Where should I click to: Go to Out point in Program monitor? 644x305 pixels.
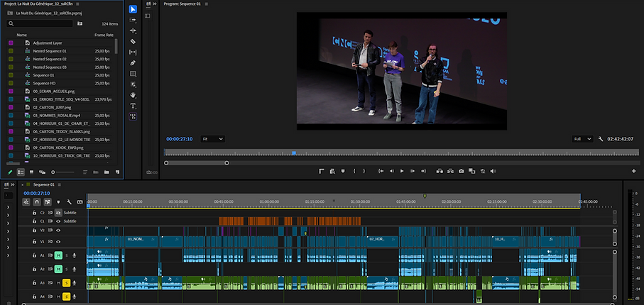423,171
